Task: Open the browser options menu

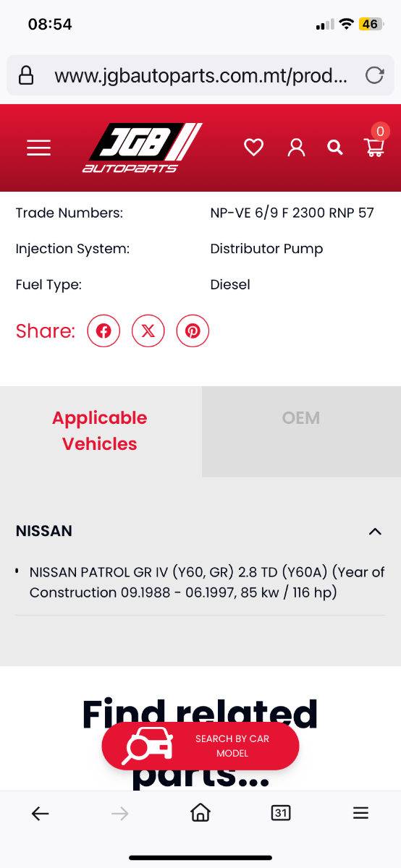Action: pos(360,813)
